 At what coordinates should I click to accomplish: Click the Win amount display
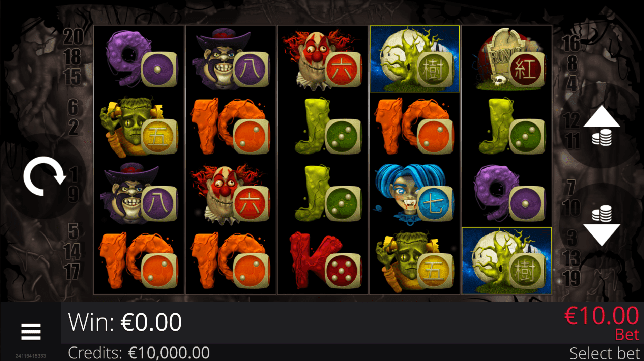point(125,322)
